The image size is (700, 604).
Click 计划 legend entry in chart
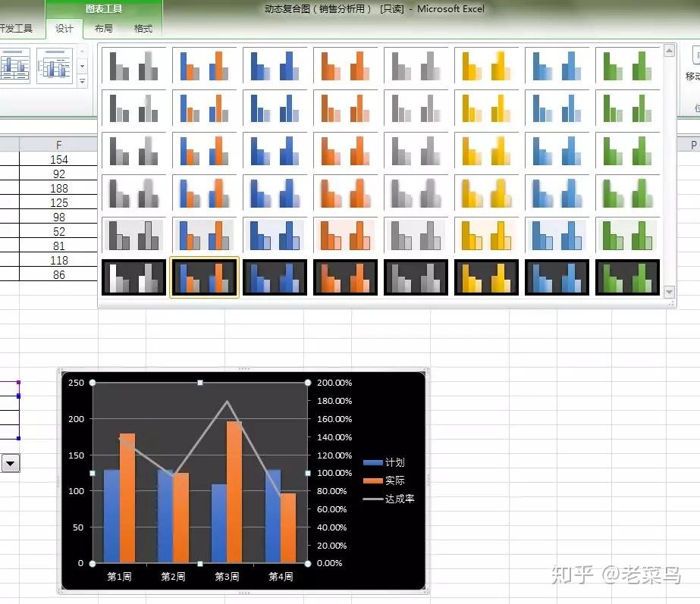(384, 462)
